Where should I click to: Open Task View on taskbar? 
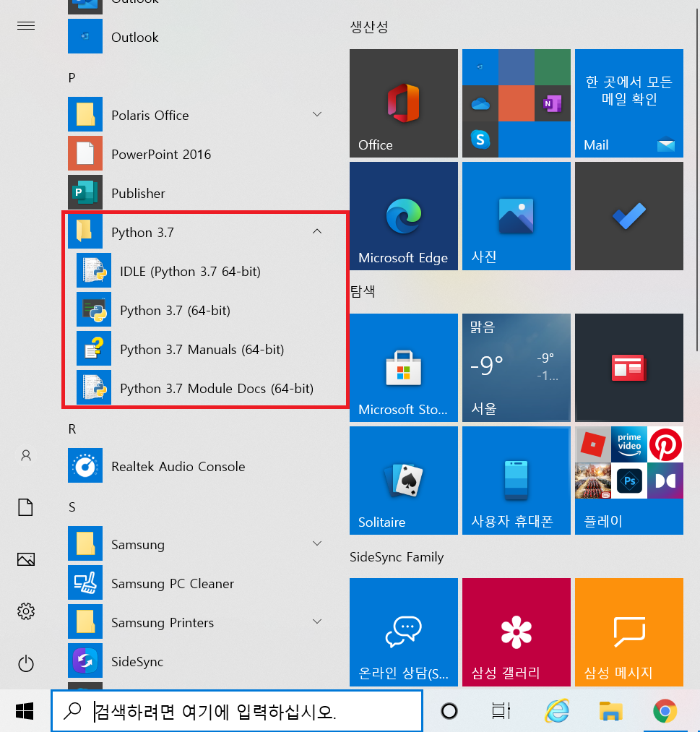click(x=501, y=711)
